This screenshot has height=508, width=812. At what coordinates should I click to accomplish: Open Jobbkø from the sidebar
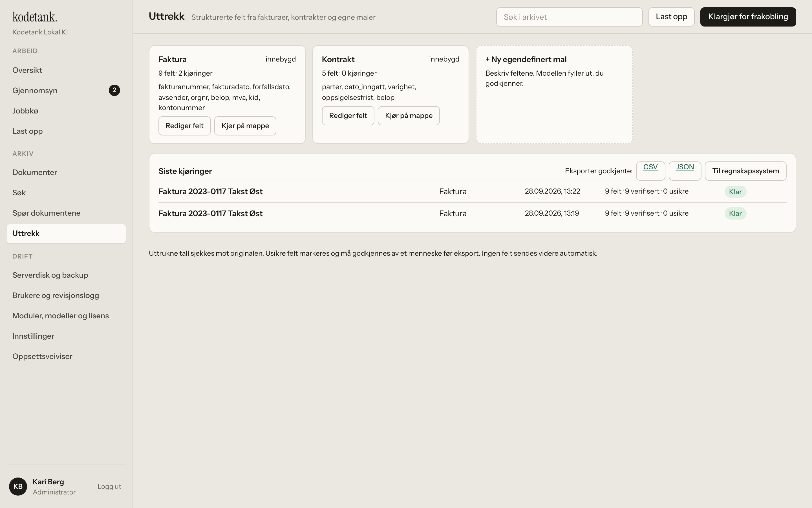pos(66,111)
